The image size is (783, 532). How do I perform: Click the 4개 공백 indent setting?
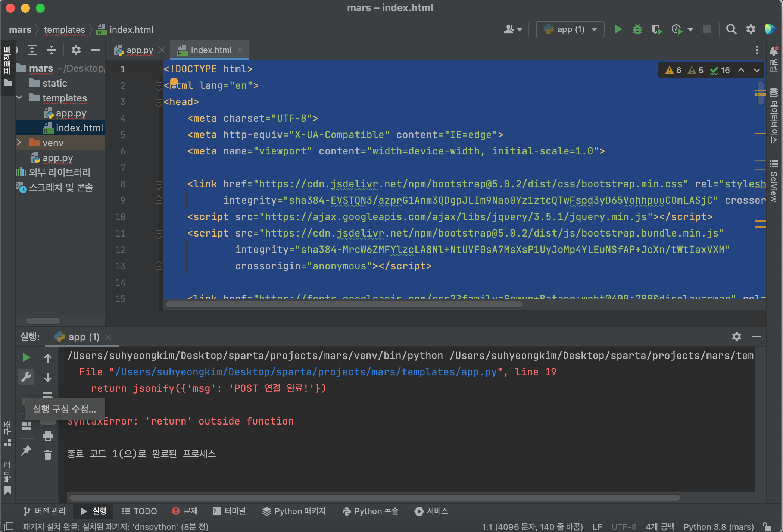(660, 526)
